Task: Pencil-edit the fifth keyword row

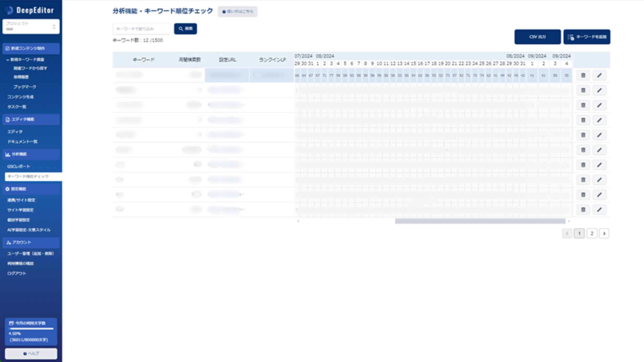Action: 599,135
